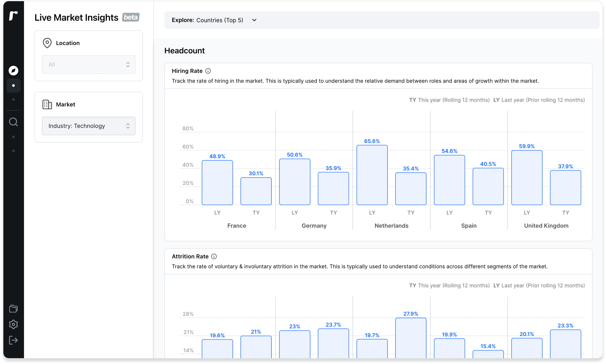The height and width of the screenshot is (364, 606).
Task: Click United Kingdom LY 59.9% hiring bar
Action: [x=527, y=178]
